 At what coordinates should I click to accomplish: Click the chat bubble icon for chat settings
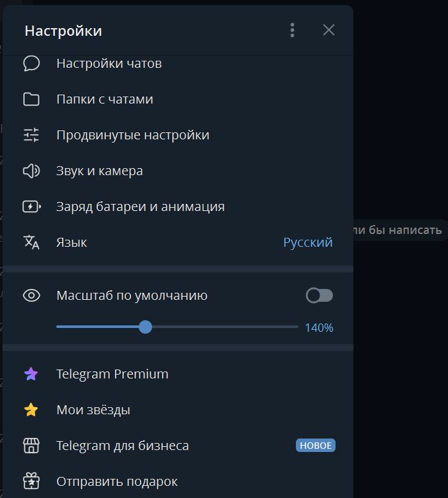[x=31, y=63]
